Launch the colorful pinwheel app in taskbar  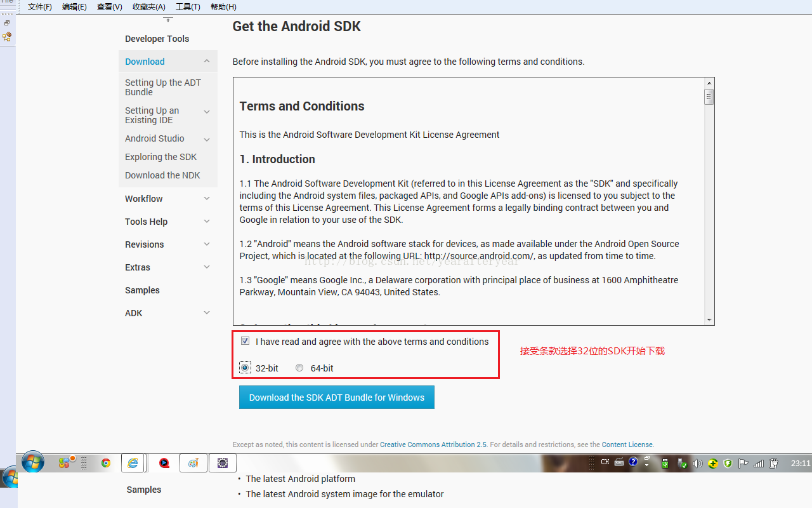(66, 462)
